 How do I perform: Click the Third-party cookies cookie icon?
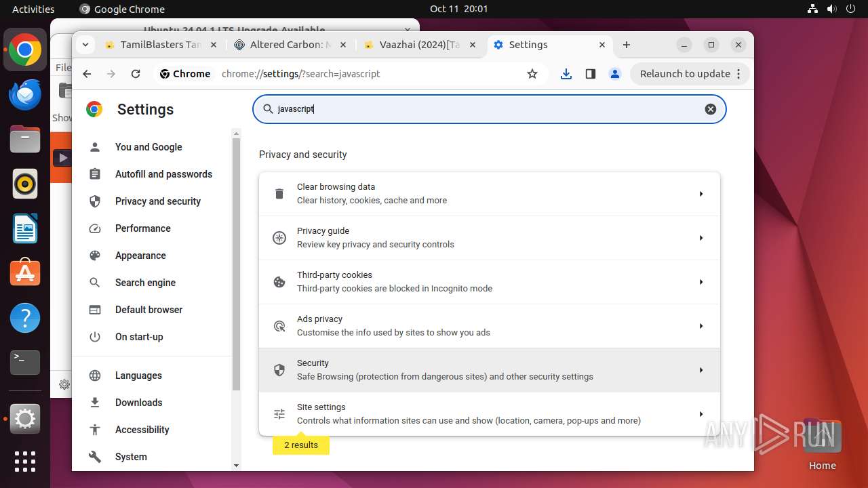point(279,282)
